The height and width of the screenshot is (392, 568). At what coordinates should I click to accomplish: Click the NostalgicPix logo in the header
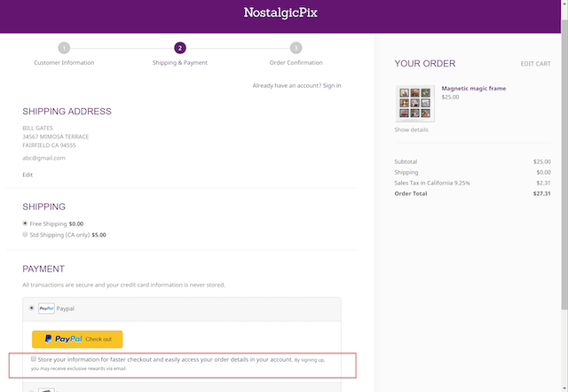pos(280,13)
